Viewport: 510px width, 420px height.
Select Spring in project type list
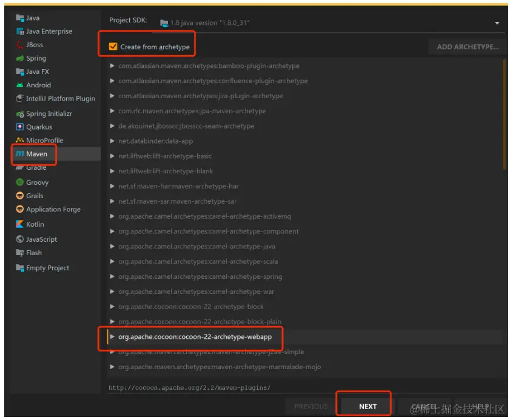click(36, 58)
